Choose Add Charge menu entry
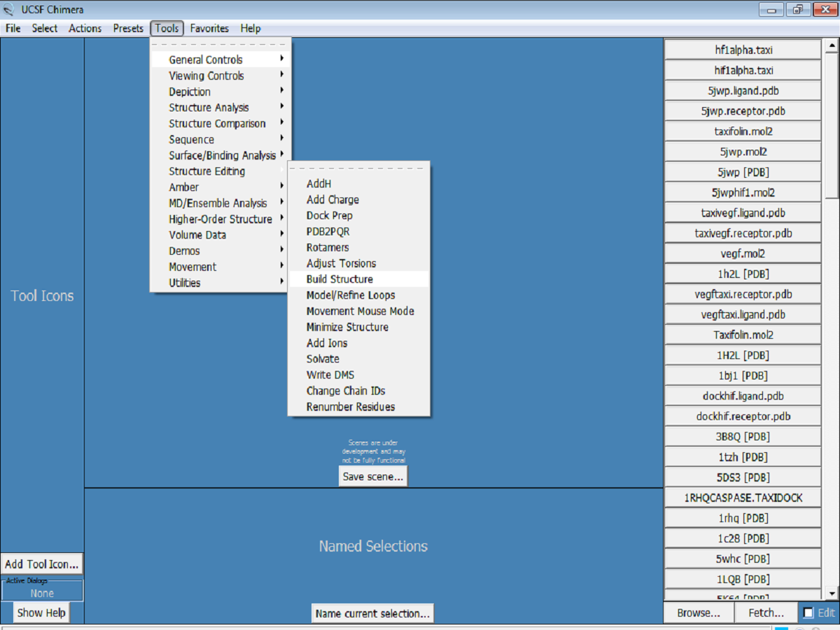This screenshot has height=630, width=840. click(359, 199)
